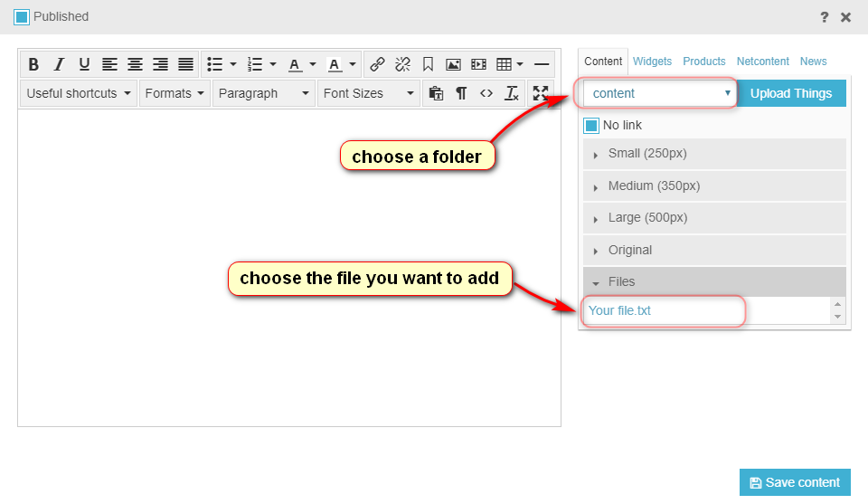The image size is (868, 504).
Task: Center align the text
Action: [x=135, y=64]
